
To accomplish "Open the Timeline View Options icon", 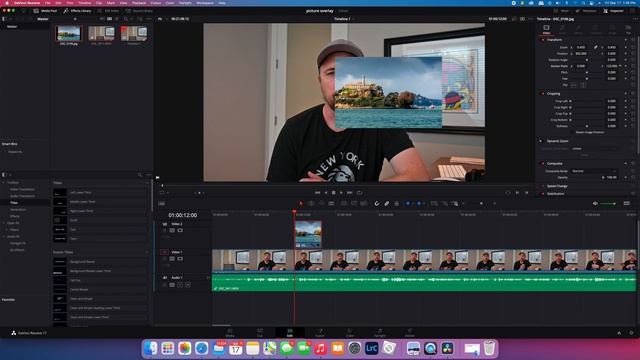I will [162, 203].
